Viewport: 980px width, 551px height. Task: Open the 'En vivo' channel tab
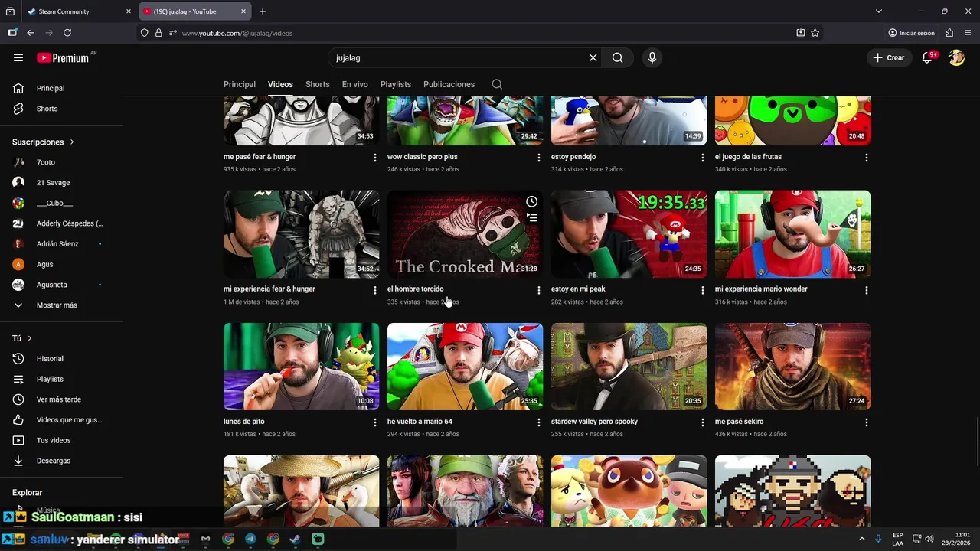tap(354, 84)
